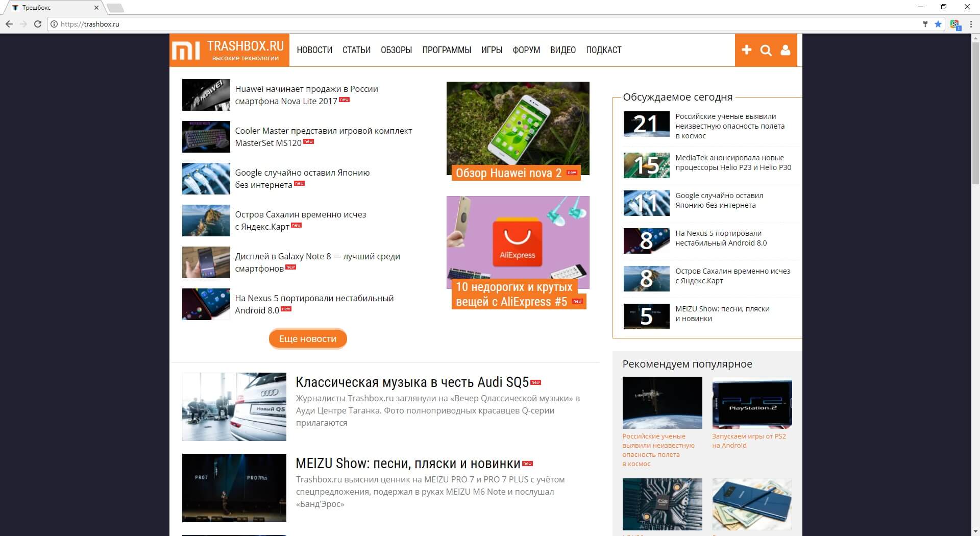
Task: Open the Обзор Huawei nova 2 thumbnail
Action: tap(518, 128)
